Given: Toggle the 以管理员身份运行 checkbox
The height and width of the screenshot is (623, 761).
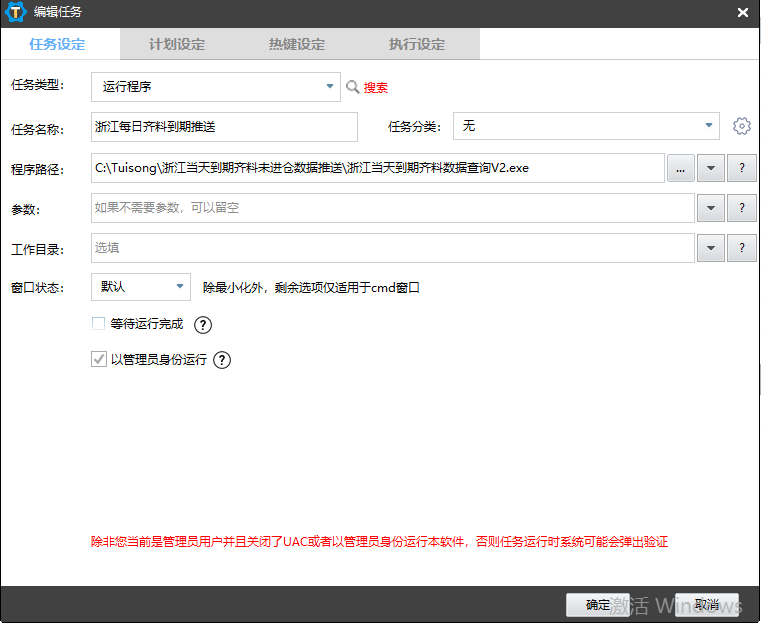Looking at the screenshot, I should coord(98,359).
